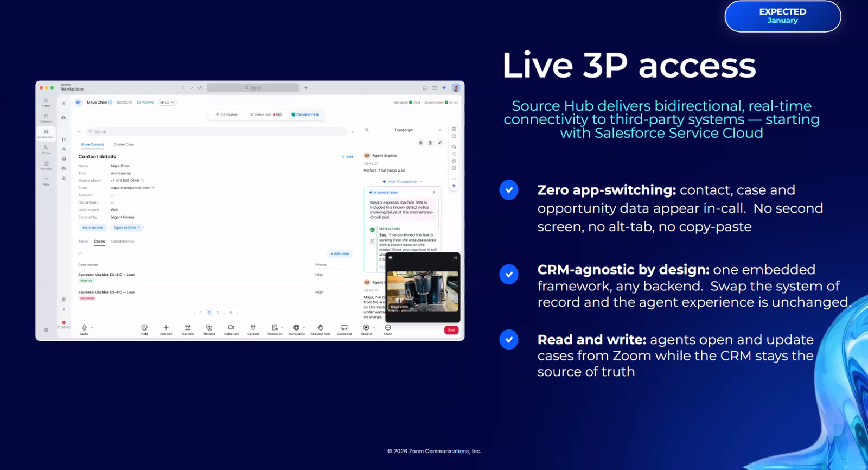Click the Zoom Workplace top search bar
The width and height of the screenshot is (868, 470).
253,87
